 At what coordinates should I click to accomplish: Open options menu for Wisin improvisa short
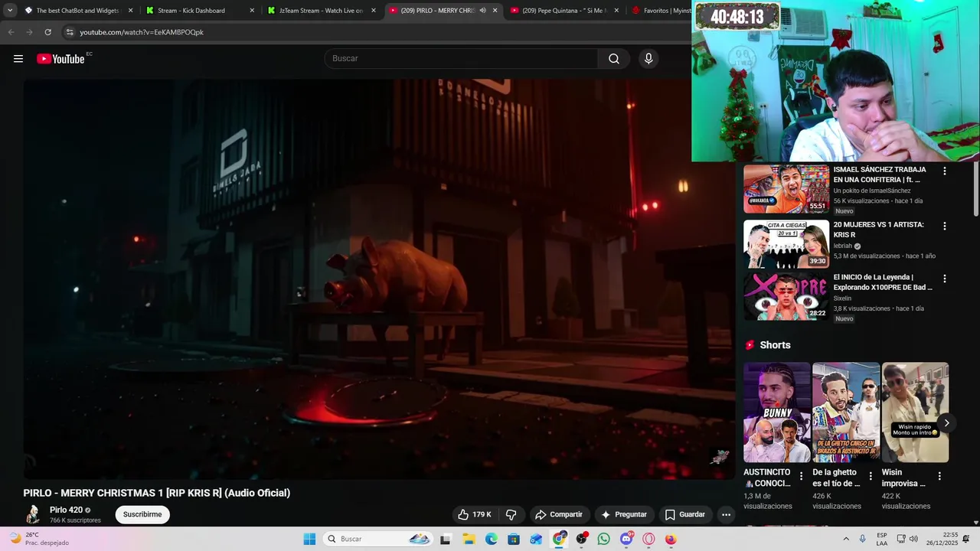[x=939, y=476]
